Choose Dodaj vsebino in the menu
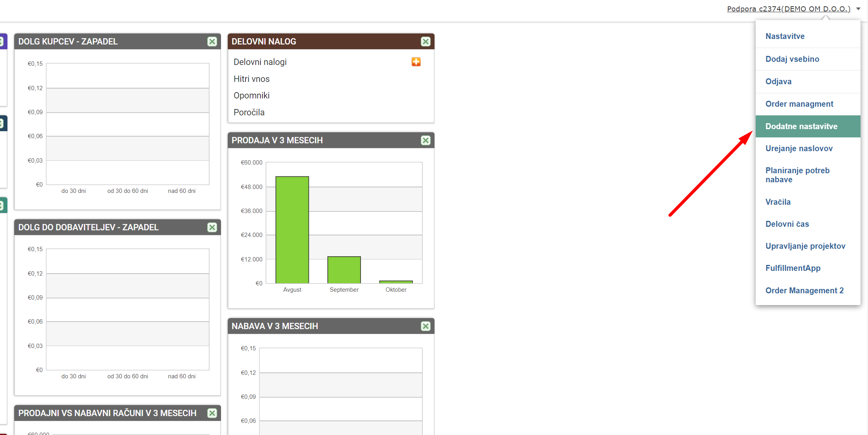Image resolution: width=868 pixels, height=435 pixels. click(792, 59)
